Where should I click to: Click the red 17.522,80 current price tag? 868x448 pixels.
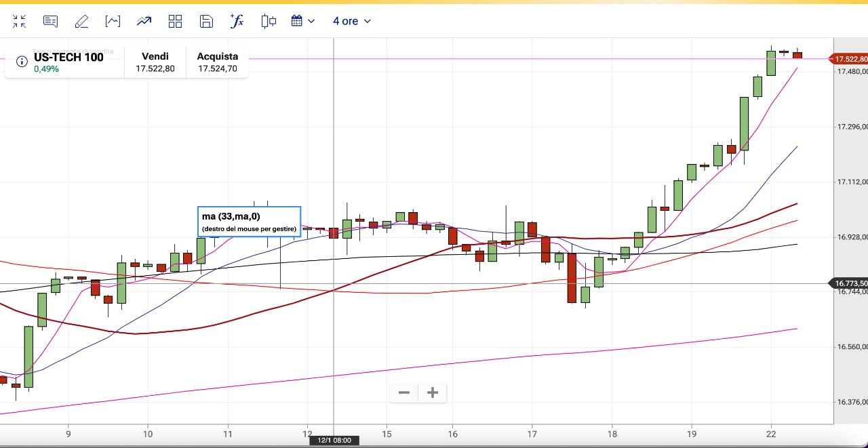click(850, 59)
